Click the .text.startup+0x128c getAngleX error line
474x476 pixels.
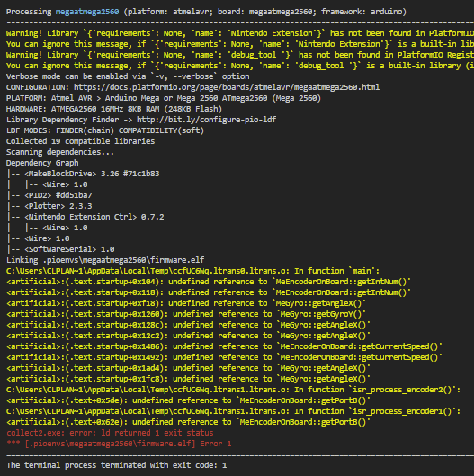click(188, 325)
